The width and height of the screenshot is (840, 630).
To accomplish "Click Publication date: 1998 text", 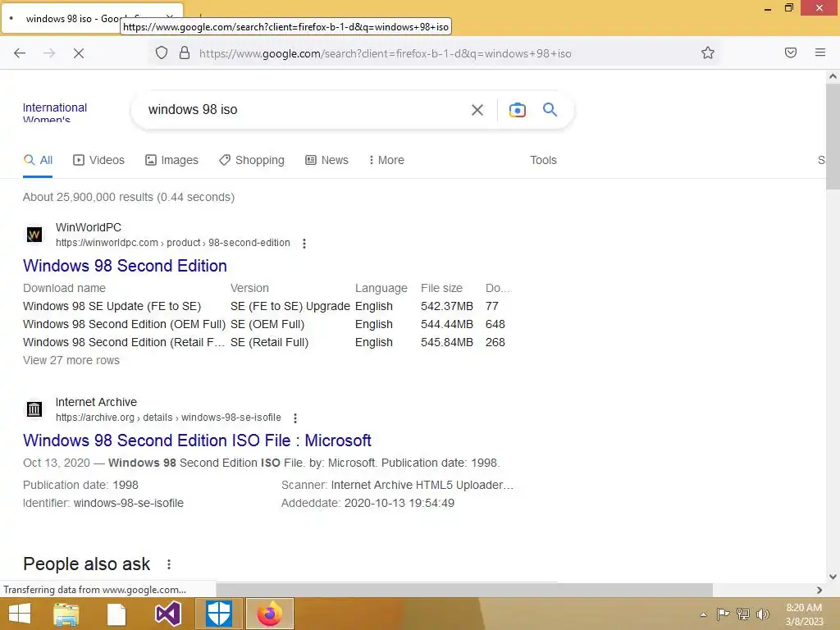I will (80, 486).
